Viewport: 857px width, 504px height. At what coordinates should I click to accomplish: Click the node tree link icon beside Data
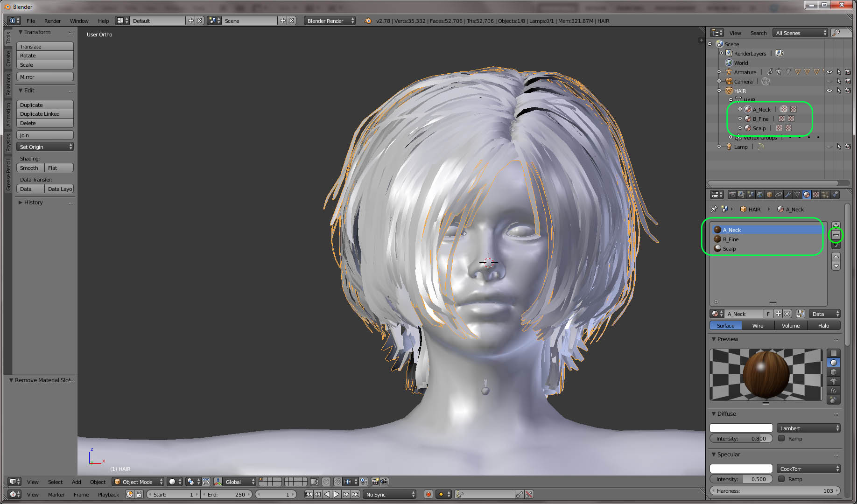click(800, 314)
